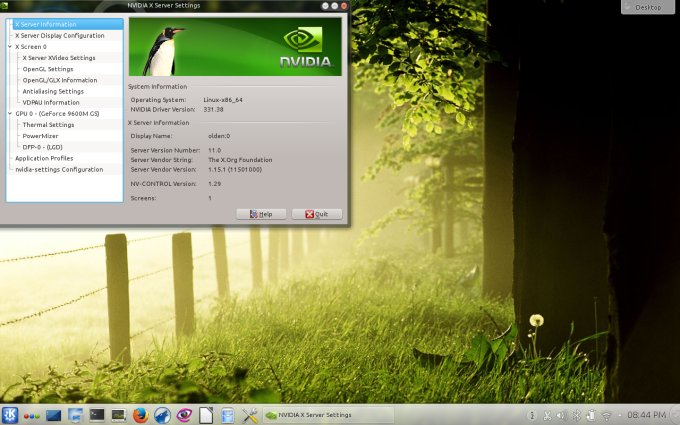The height and width of the screenshot is (425, 680).
Task: Open the blue wolf browser icon
Action: pyautogui.click(x=162, y=415)
